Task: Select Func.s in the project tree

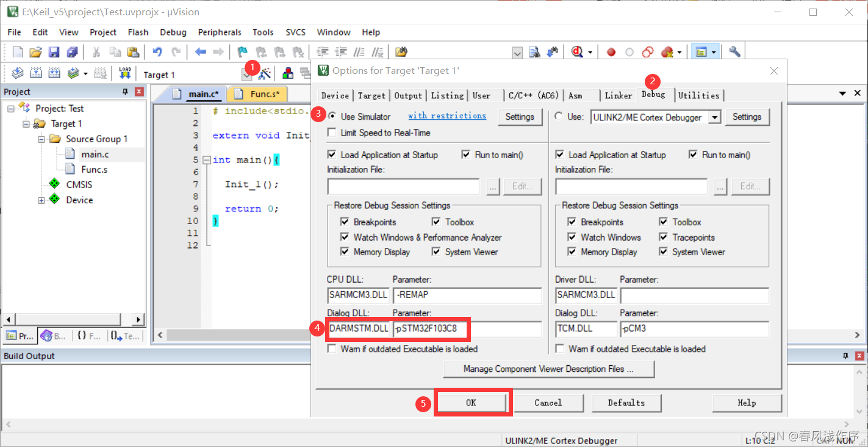Action: (x=94, y=170)
